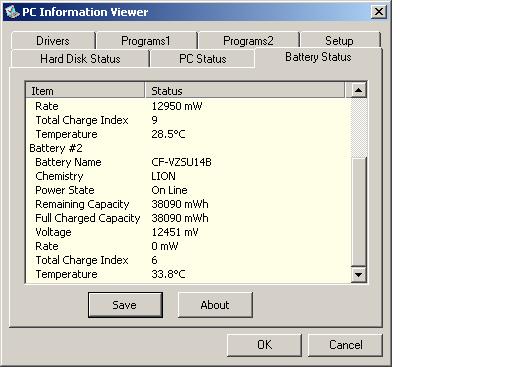Click the Item column header
512x384 pixels.
85,91
